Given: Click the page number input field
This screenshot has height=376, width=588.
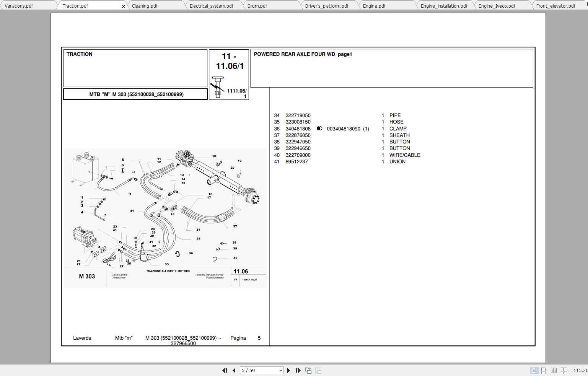Looking at the screenshot, I should pos(259,370).
